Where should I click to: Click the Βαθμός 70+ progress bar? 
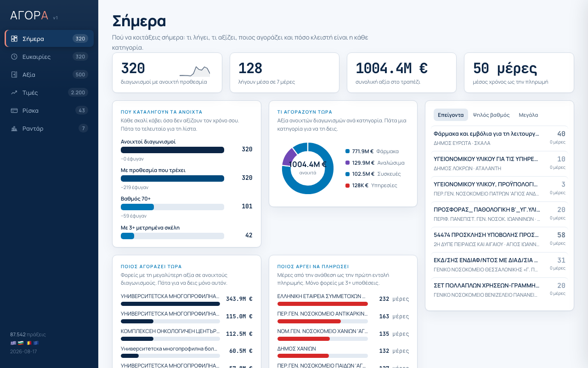coord(172,207)
